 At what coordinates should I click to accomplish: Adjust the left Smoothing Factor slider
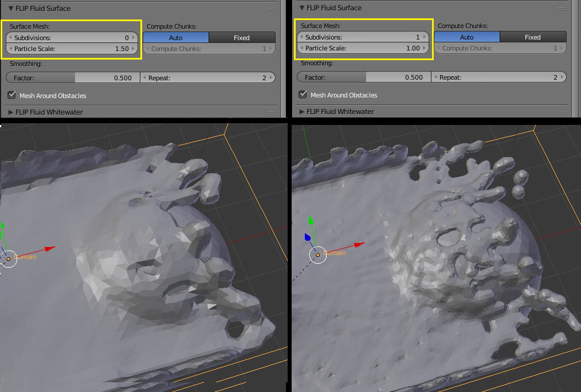[x=73, y=78]
